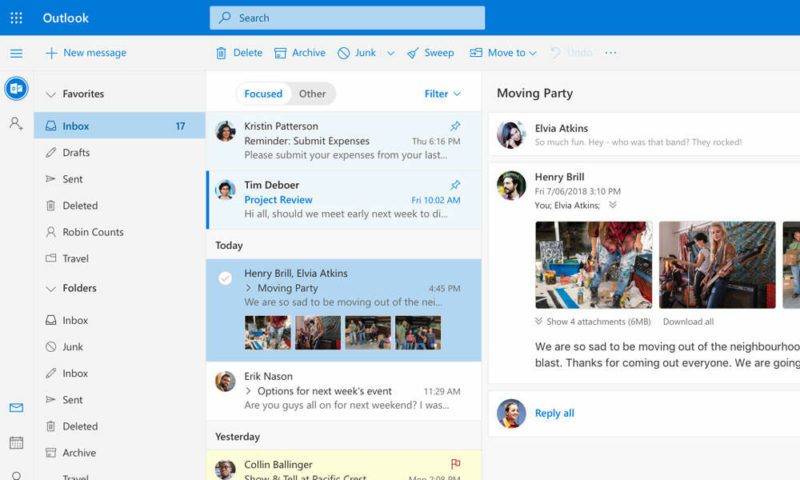Open the Deleted folder in Favorites
The width and height of the screenshot is (800, 480).
pyautogui.click(x=119, y=206)
